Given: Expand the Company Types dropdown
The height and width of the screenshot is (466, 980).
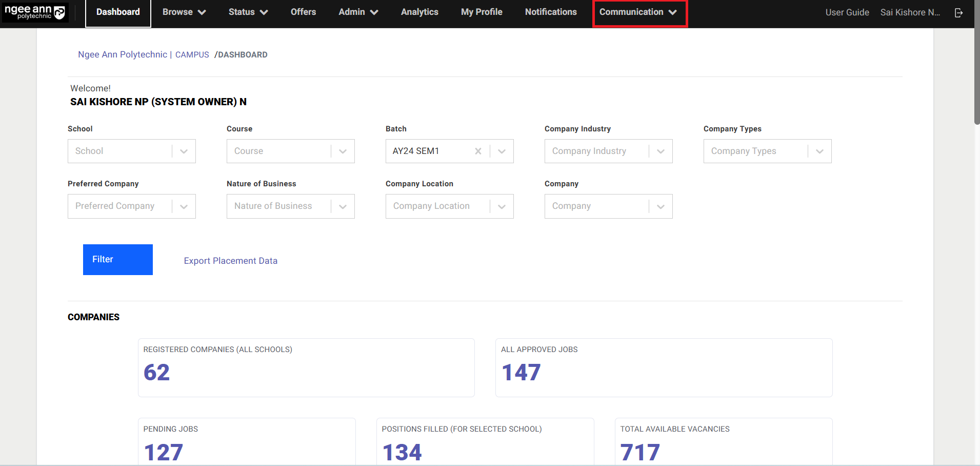Looking at the screenshot, I should point(819,151).
